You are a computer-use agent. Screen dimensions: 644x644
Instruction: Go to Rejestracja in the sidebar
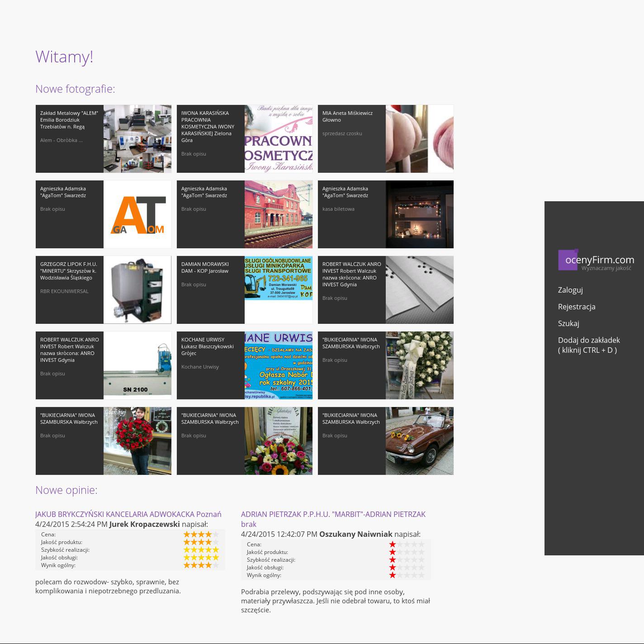(x=577, y=307)
